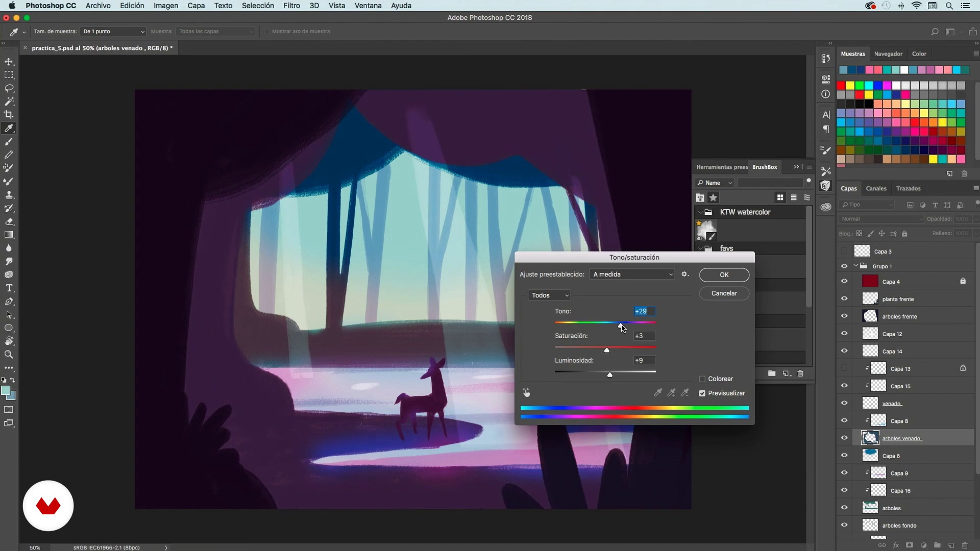The image size is (980, 551).
Task: Open the preset options gear icon
Action: click(x=685, y=274)
